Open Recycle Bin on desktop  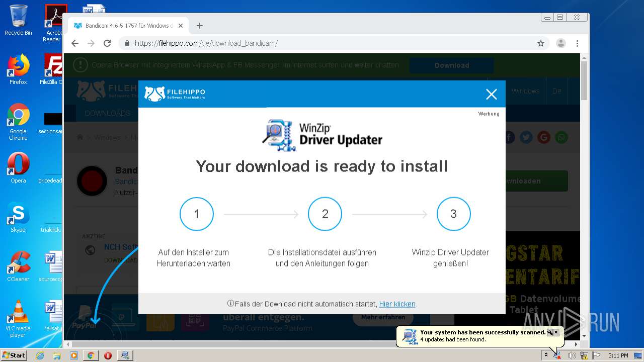coord(18,20)
